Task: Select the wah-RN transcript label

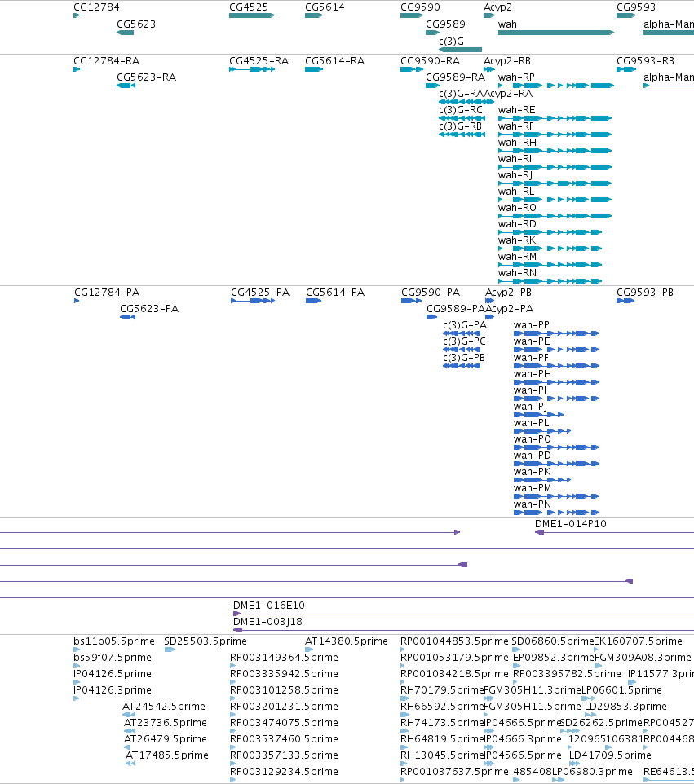Action: (517, 272)
